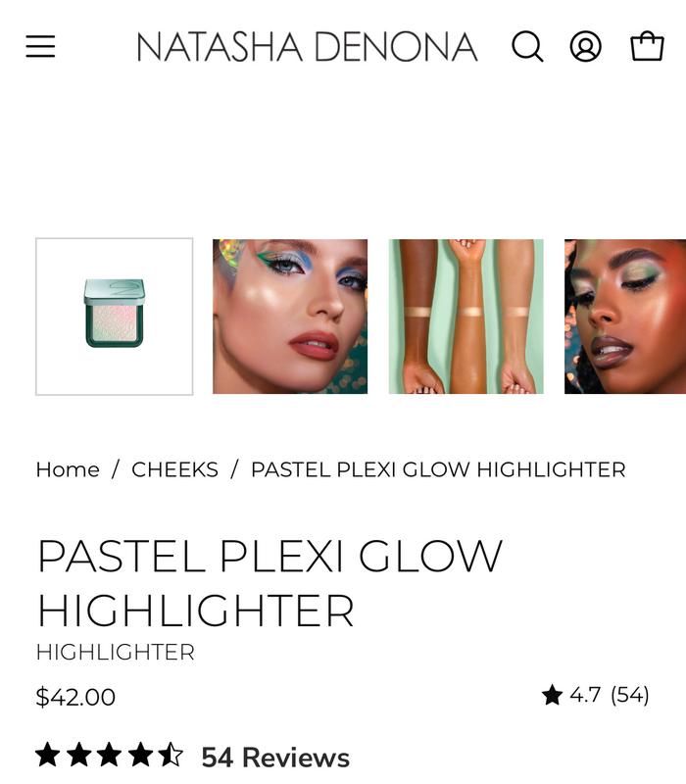The width and height of the screenshot is (686, 784).
Task: Open the CHEEKS breadcrumb category
Action: (175, 470)
